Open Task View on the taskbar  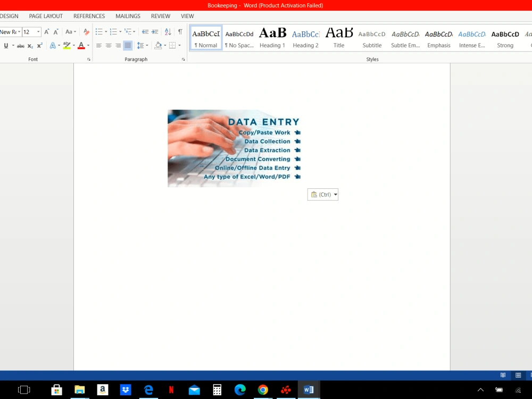pyautogui.click(x=24, y=390)
